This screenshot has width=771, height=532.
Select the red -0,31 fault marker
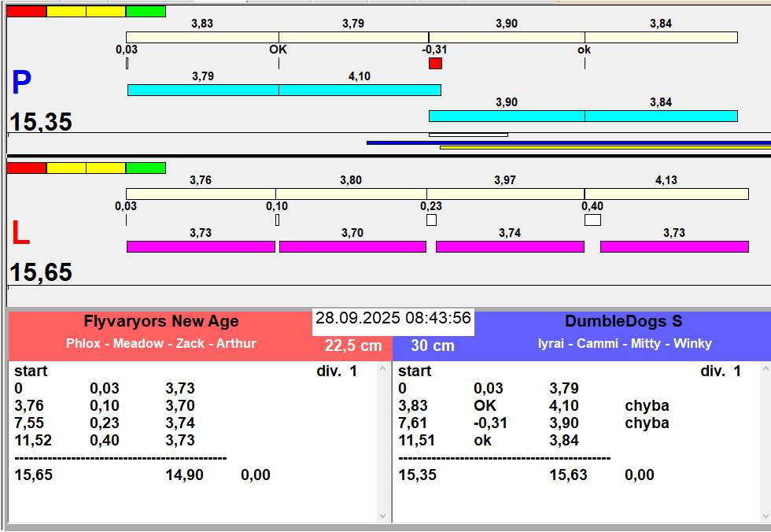point(435,64)
